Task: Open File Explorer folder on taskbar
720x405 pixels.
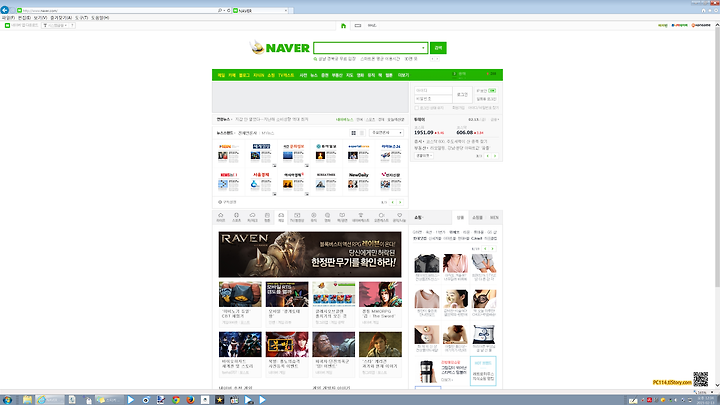Action: (28, 400)
